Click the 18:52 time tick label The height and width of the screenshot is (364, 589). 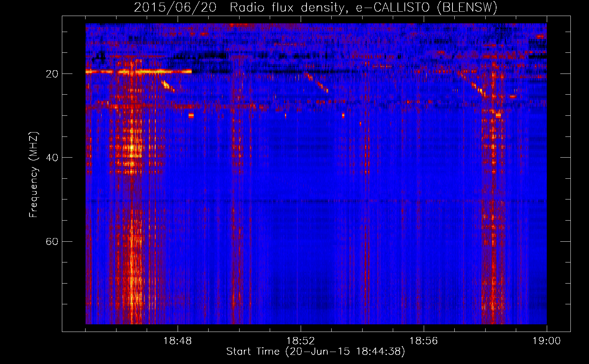(x=301, y=341)
